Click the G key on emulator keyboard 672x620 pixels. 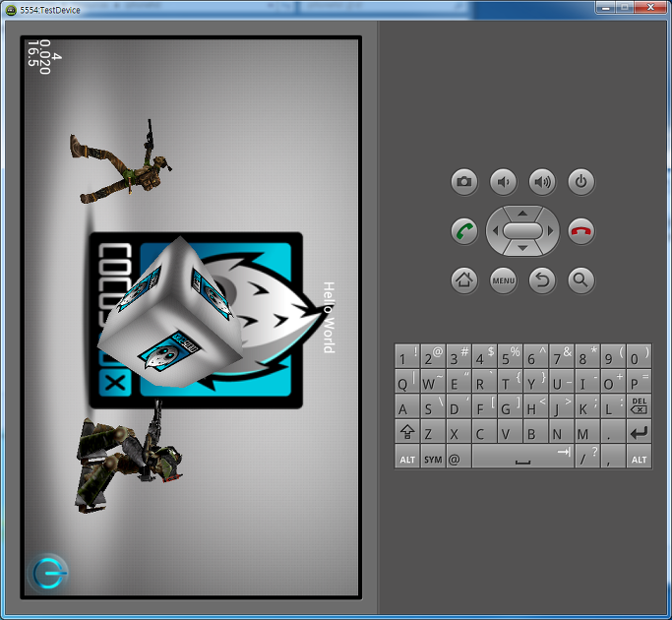[x=510, y=406]
